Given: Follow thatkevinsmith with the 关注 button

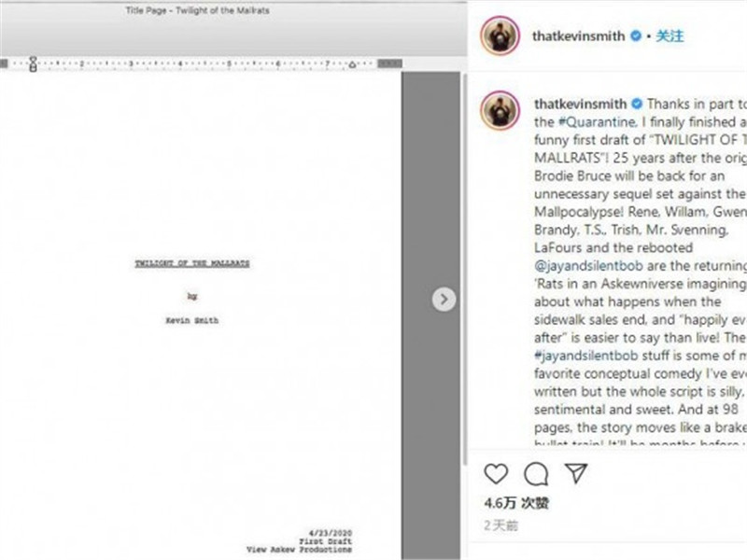Looking at the screenshot, I should 669,35.
